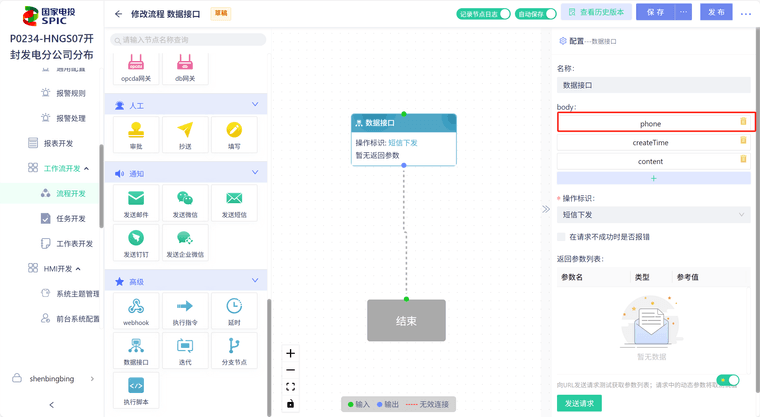This screenshot has width=760, height=417.
Task: Click the node search input field
Action: 188,40
